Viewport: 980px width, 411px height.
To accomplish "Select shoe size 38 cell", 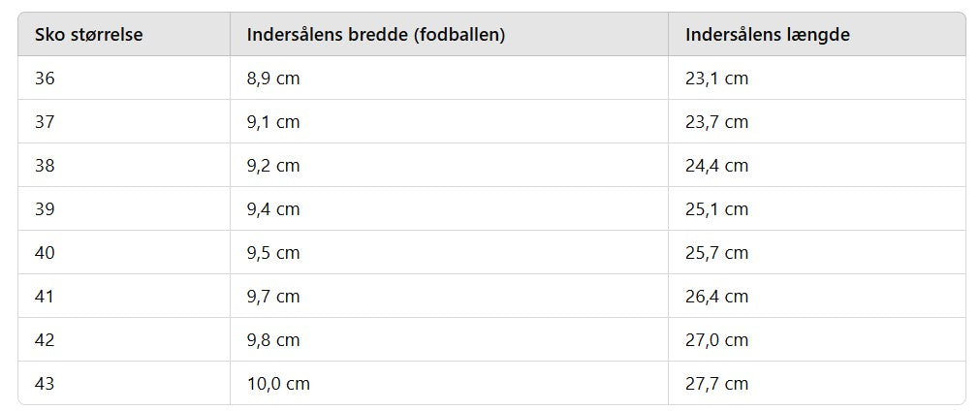I will [46, 166].
